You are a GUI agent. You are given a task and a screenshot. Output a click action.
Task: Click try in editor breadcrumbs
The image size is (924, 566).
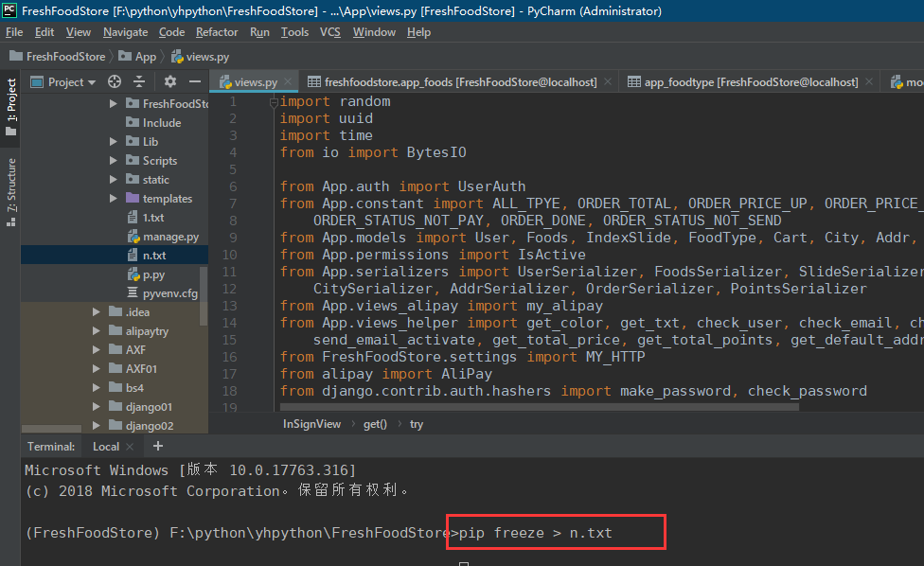(x=417, y=424)
